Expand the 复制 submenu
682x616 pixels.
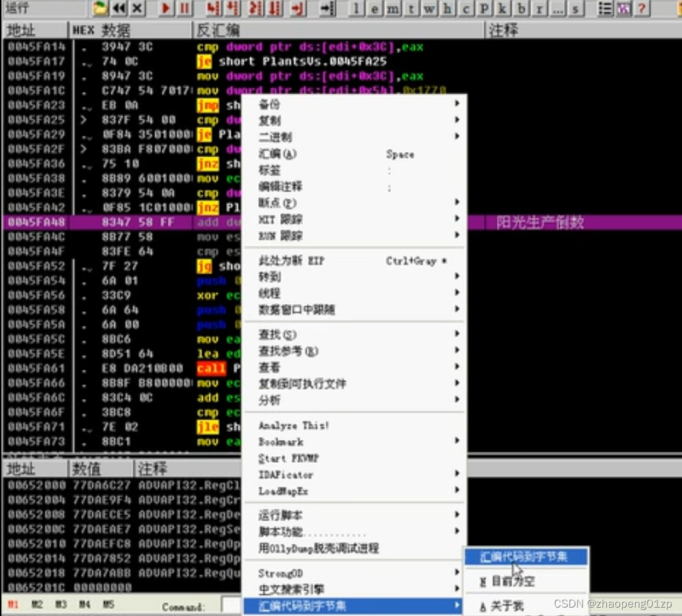click(354, 120)
